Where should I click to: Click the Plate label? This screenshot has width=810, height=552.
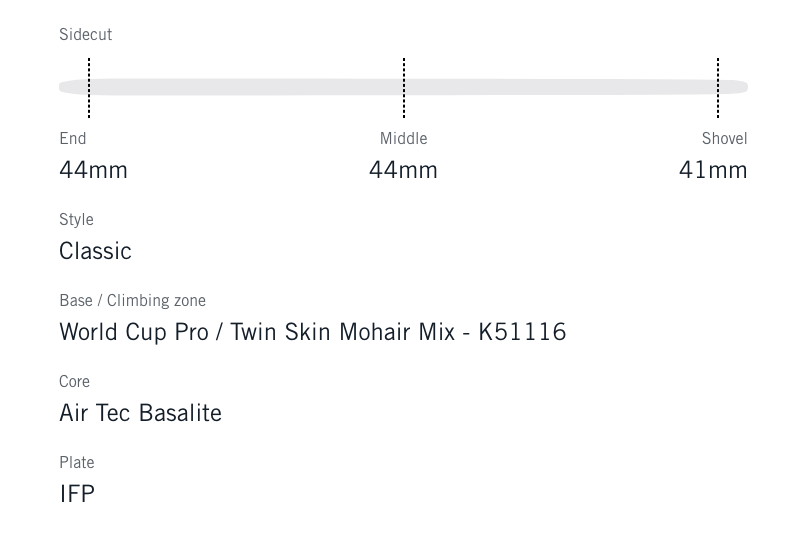pyautogui.click(x=77, y=463)
